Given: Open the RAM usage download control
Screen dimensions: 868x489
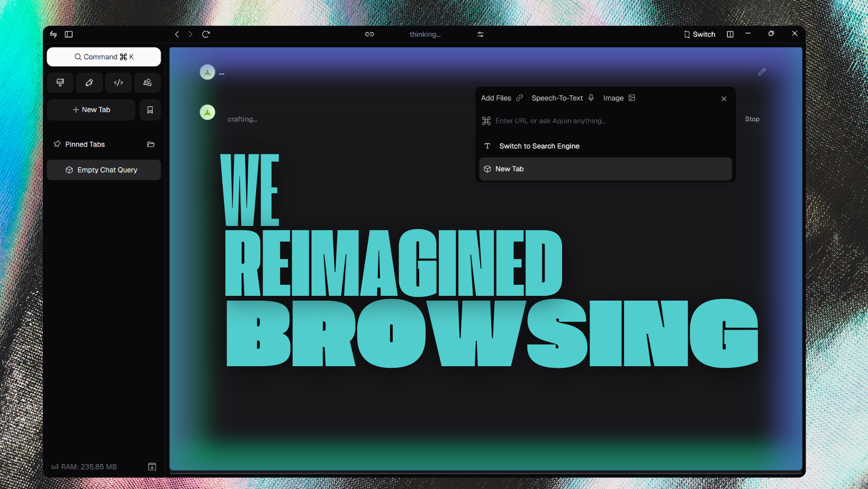Looking at the screenshot, I should (x=152, y=466).
